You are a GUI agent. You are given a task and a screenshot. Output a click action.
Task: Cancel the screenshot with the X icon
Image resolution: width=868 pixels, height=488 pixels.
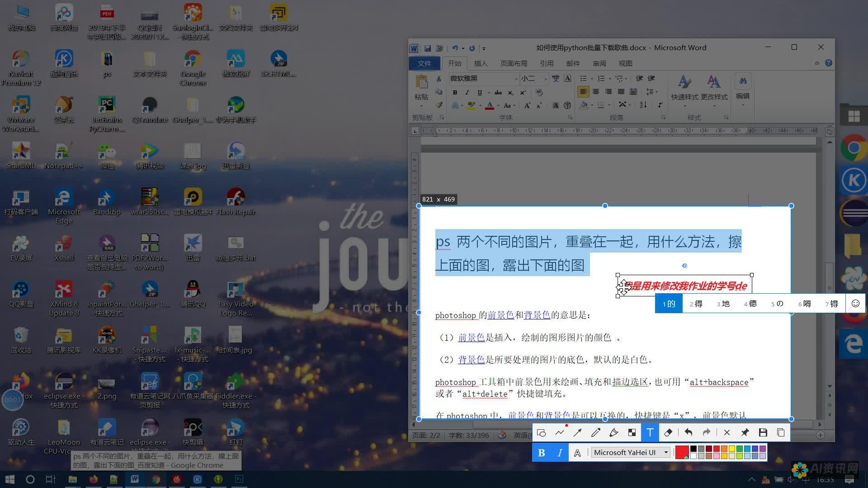click(x=726, y=433)
